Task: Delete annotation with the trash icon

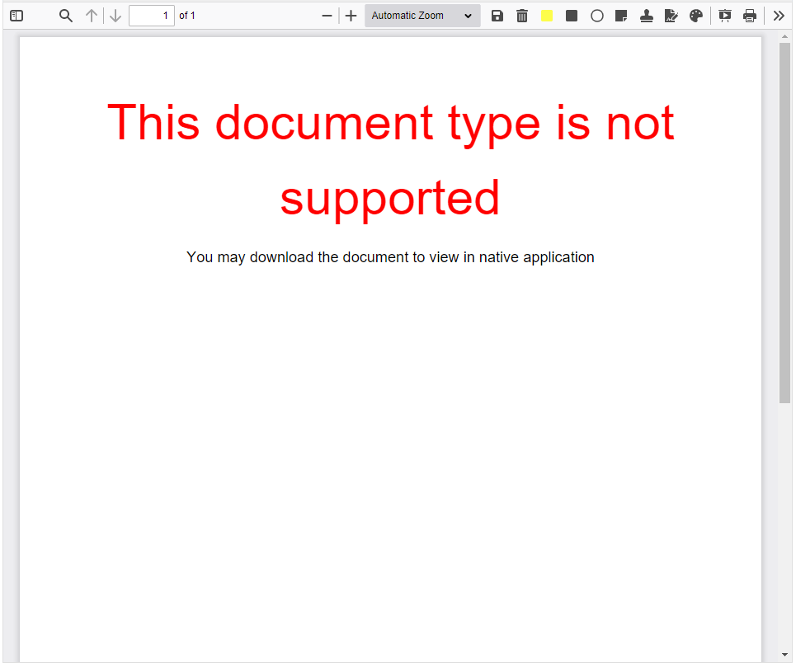Action: tap(521, 15)
